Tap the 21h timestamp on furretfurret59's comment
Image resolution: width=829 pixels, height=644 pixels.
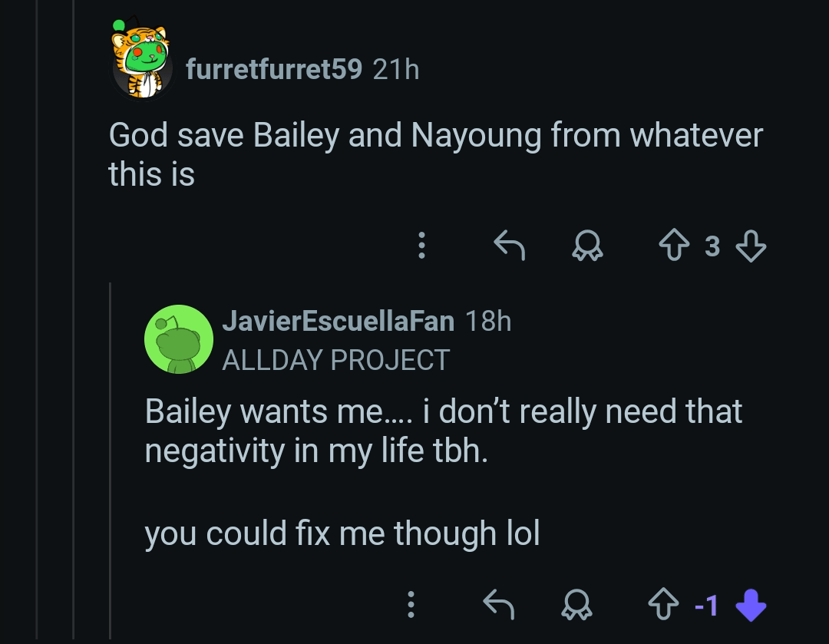pyautogui.click(x=396, y=70)
